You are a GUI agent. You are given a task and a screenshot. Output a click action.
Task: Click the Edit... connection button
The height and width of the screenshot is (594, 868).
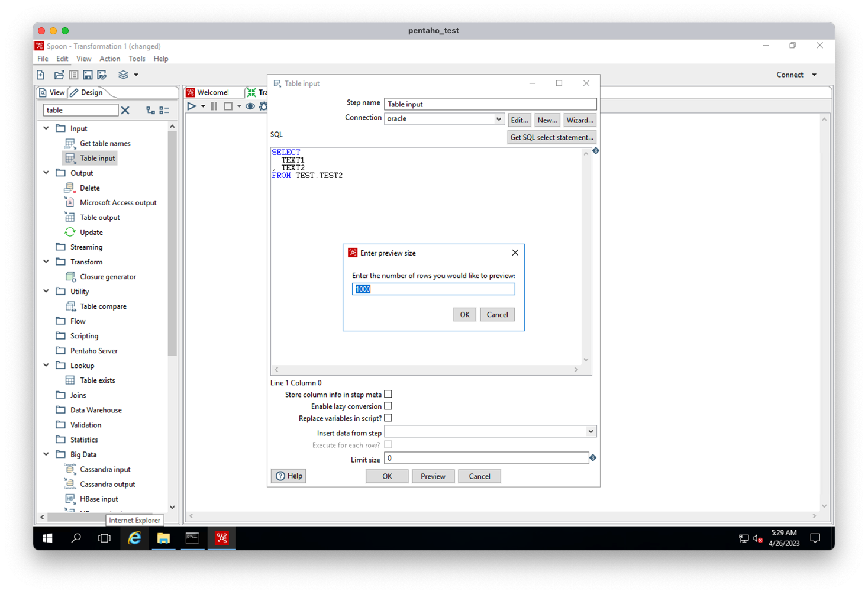tap(519, 120)
